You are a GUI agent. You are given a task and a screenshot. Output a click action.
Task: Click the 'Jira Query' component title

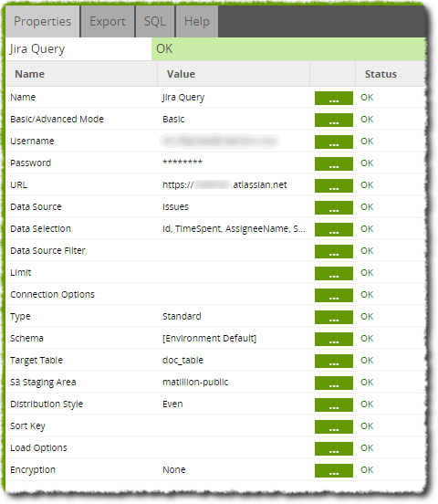coord(37,49)
